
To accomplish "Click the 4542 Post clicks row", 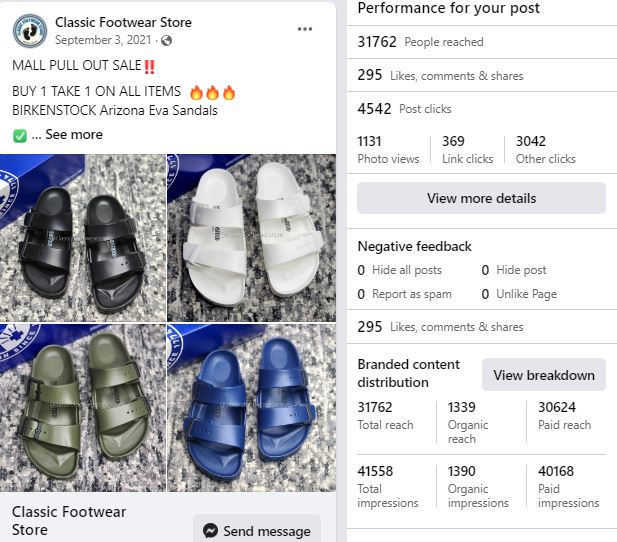I will click(x=404, y=109).
